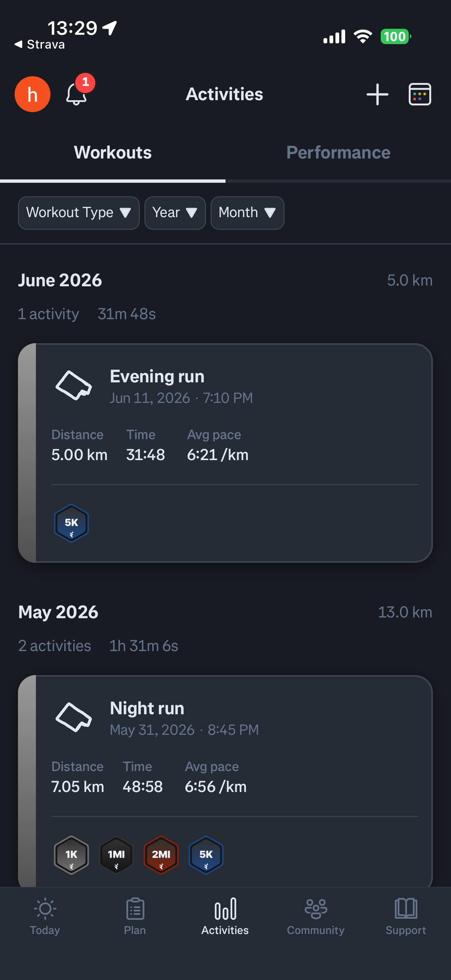451x980 pixels.
Task: Tap the orange profile avatar
Action: (x=33, y=94)
